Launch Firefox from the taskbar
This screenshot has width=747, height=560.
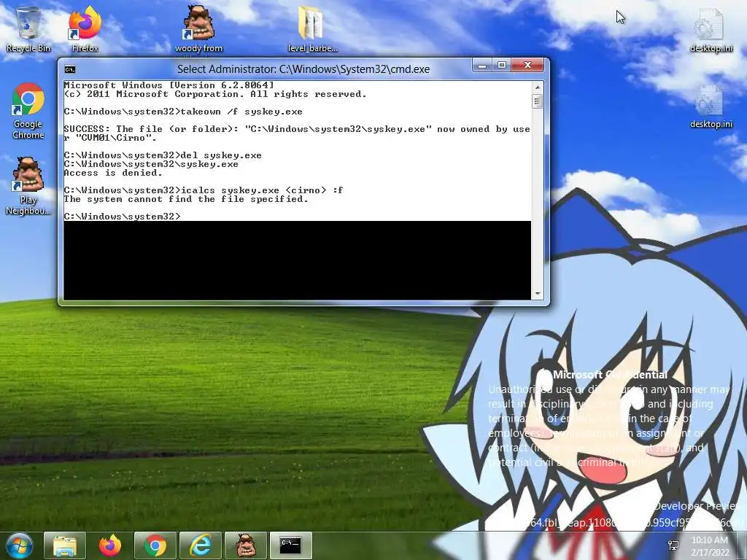click(110, 545)
